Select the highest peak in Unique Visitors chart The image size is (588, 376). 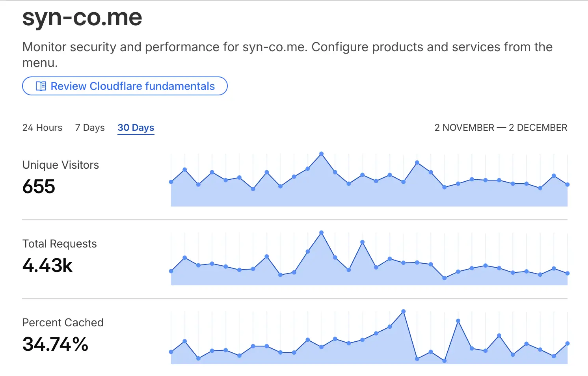tap(322, 154)
